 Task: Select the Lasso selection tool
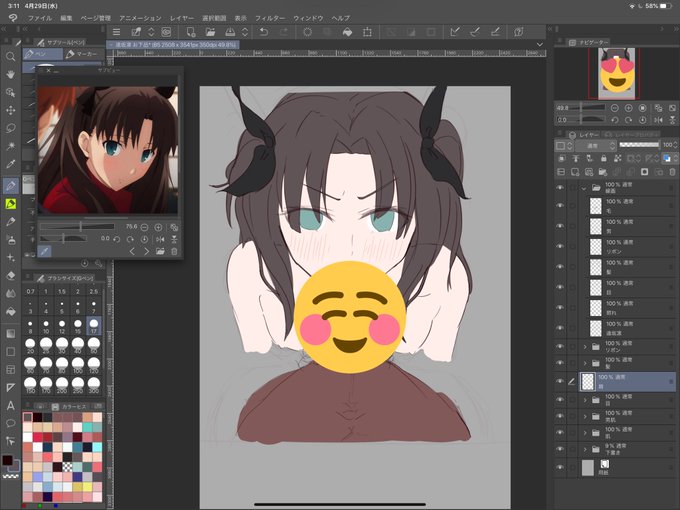click(x=10, y=128)
